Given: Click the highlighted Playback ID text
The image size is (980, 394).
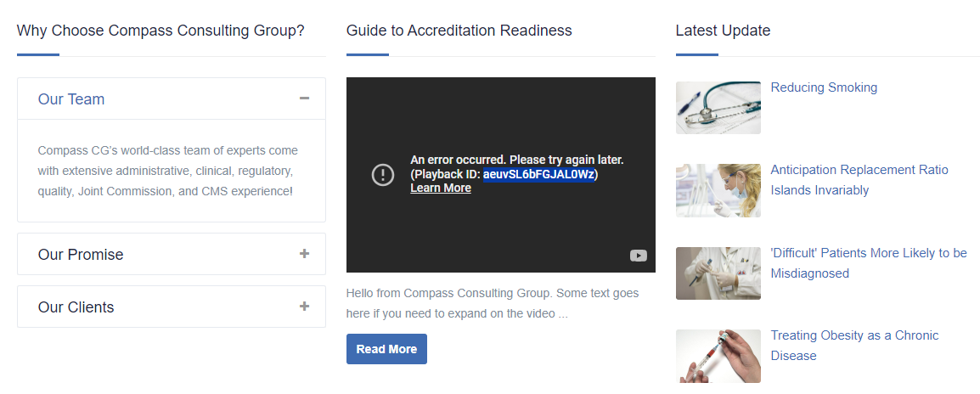Looking at the screenshot, I should (x=538, y=174).
